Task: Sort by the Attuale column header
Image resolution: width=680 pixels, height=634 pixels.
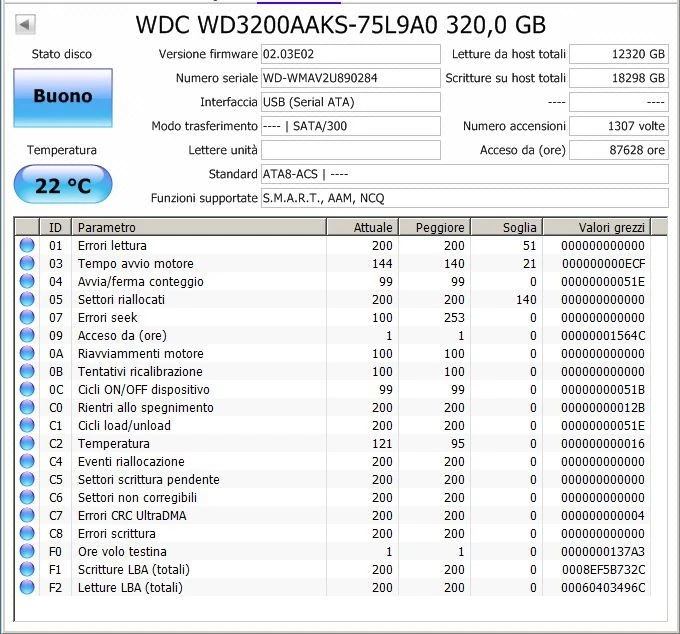Action: pos(363,227)
